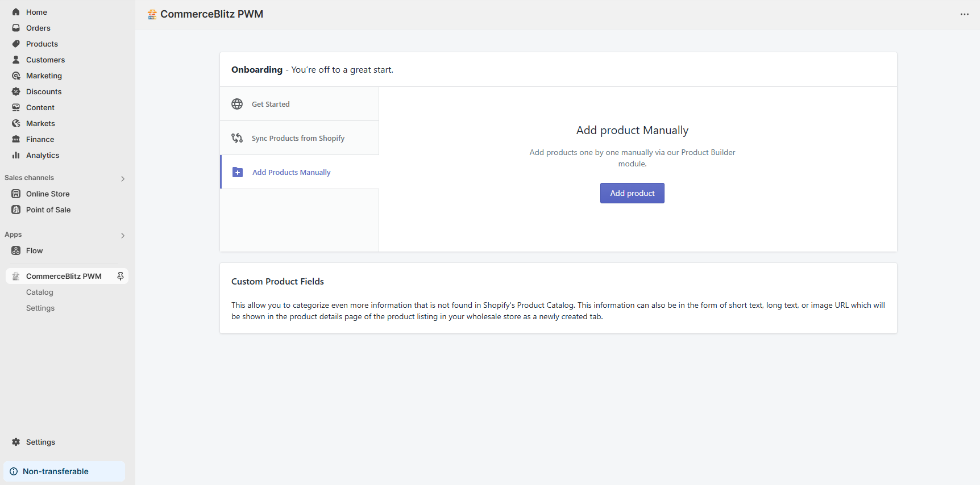Open the Marketing section
980x485 pixels.
click(44, 76)
